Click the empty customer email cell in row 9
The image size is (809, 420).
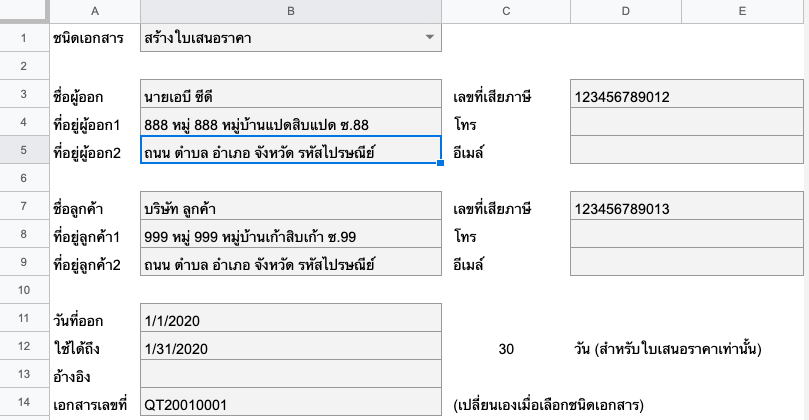687,262
